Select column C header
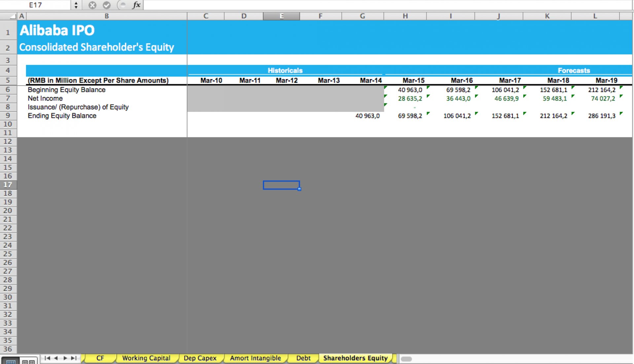634x364 pixels. coord(206,16)
